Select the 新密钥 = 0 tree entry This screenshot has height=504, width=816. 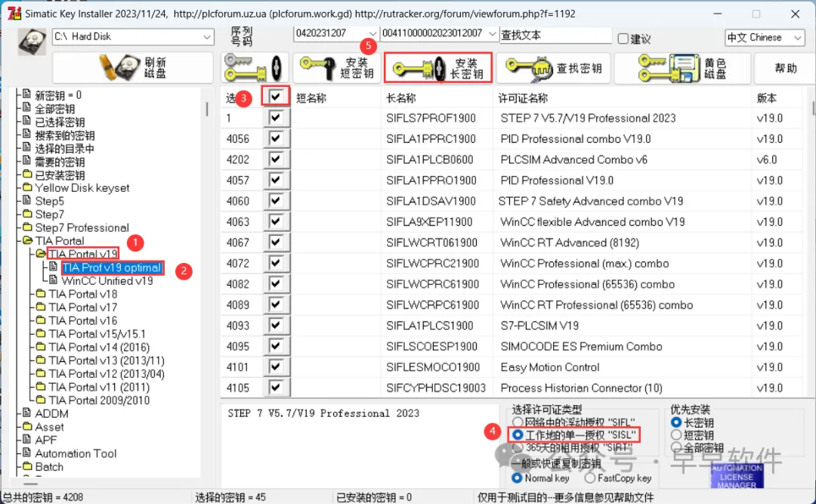tap(57, 95)
